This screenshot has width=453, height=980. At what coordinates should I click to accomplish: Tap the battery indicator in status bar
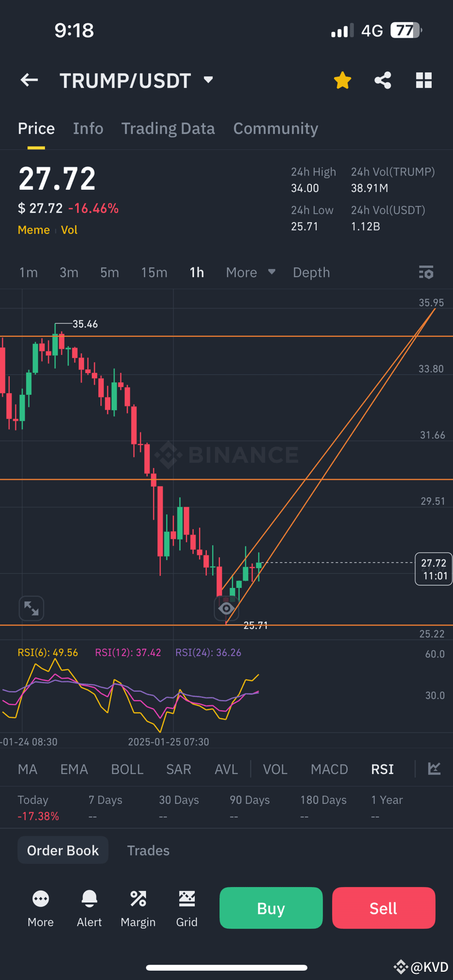[406, 30]
